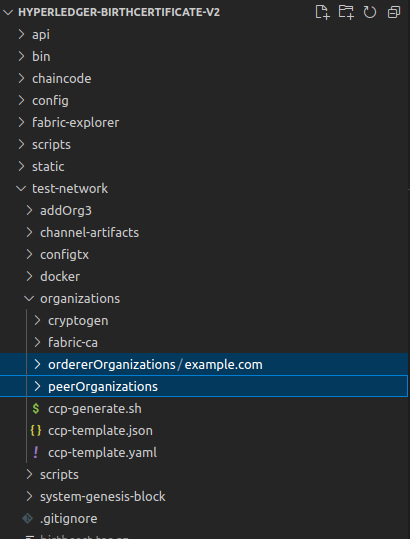410x539 pixels.
Task: Expand the fabric-ca folder chevron
Action: 37,342
